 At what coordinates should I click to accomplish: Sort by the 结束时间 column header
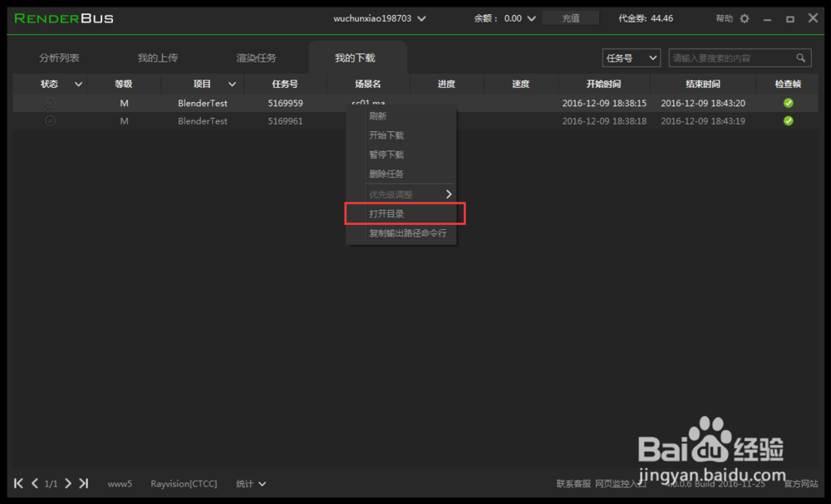click(703, 84)
